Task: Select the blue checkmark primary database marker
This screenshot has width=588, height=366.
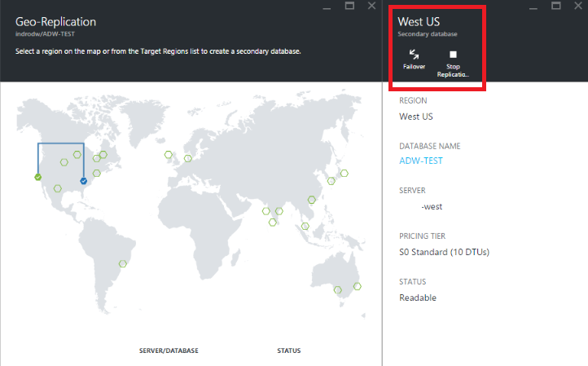Action: click(x=83, y=181)
